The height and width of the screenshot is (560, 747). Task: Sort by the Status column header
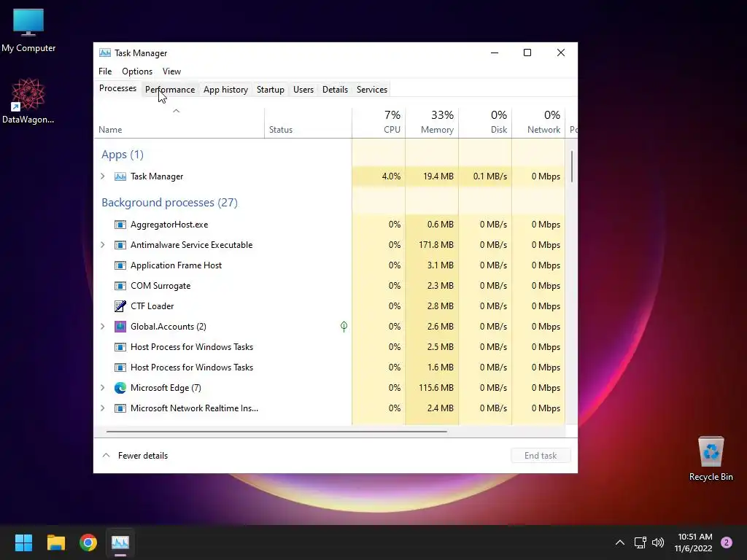[309, 122]
